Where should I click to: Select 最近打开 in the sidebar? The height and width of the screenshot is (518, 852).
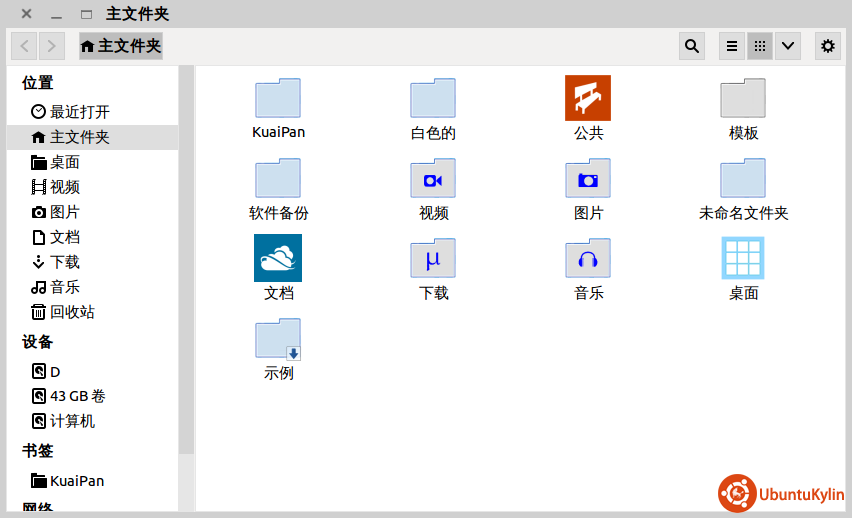(79, 112)
